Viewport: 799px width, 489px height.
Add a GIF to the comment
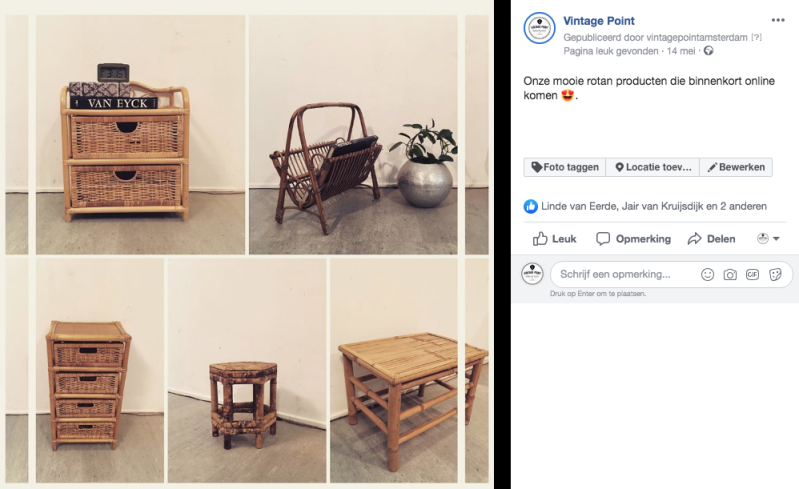(752, 275)
